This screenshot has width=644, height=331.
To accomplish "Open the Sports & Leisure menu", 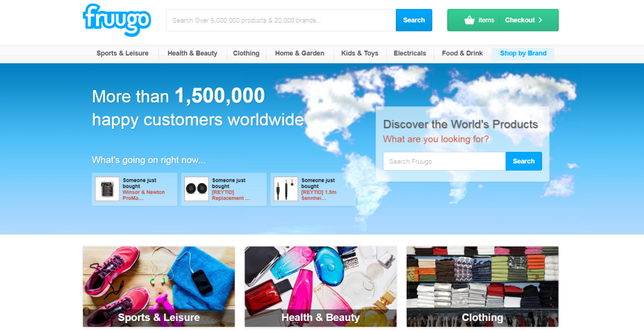I will [x=122, y=53].
